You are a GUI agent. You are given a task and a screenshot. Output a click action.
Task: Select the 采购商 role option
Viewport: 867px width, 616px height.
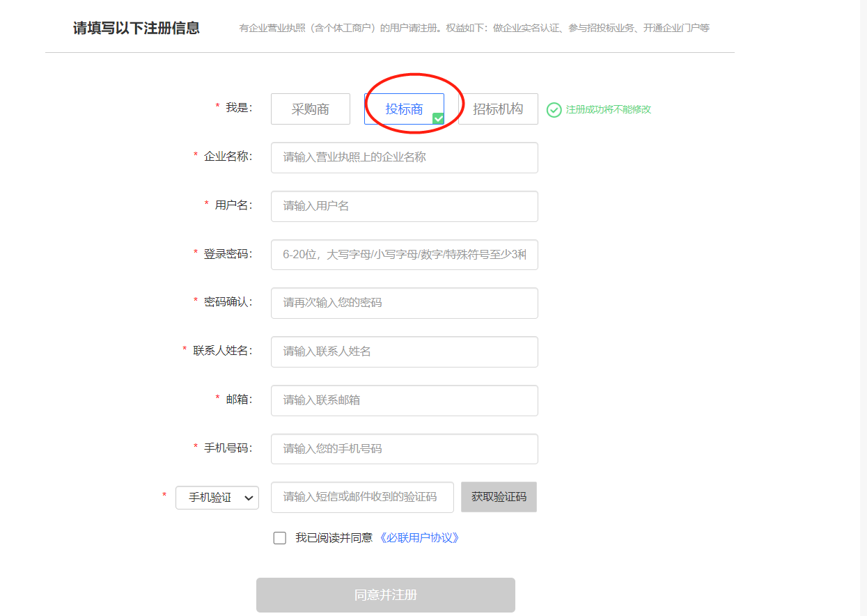pyautogui.click(x=310, y=109)
